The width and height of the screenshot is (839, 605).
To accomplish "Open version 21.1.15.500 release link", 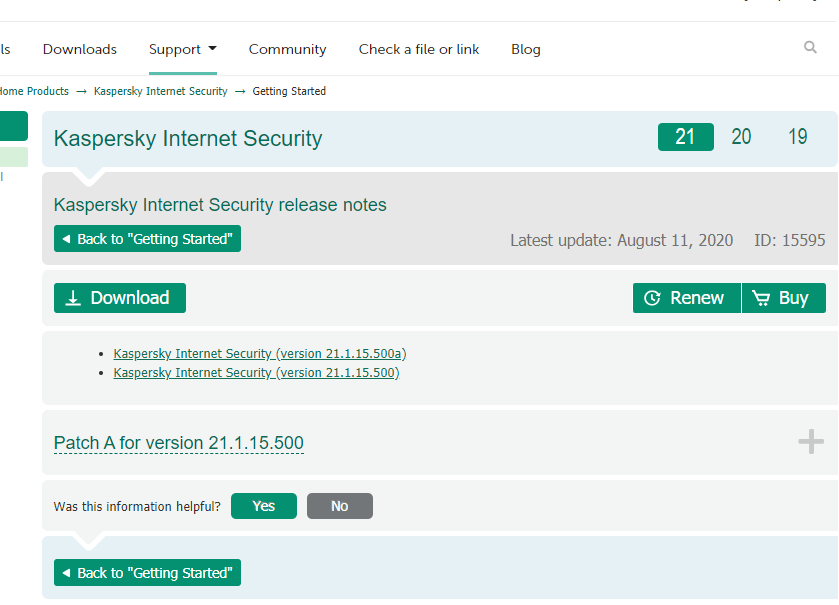I will click(x=256, y=373).
